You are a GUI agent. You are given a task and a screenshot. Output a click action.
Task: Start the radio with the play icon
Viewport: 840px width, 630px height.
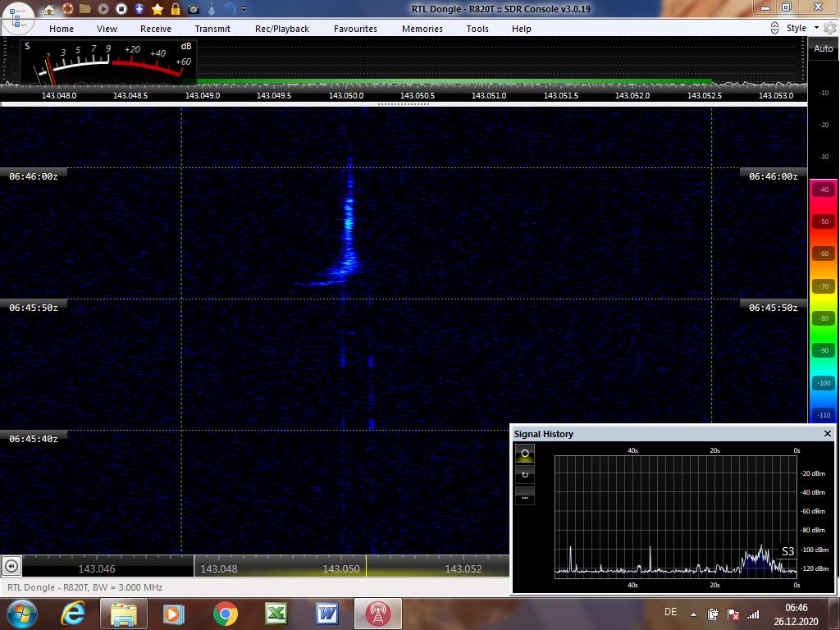[103, 9]
